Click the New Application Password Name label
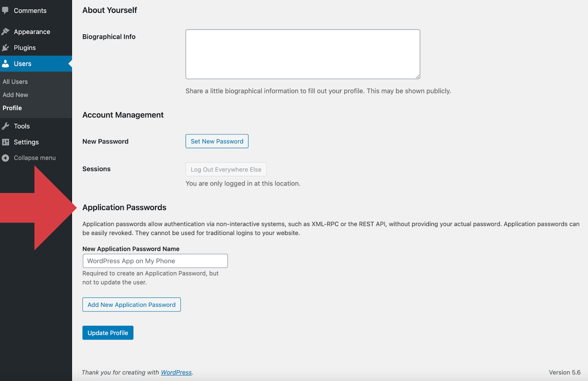588x381 pixels. (131, 249)
